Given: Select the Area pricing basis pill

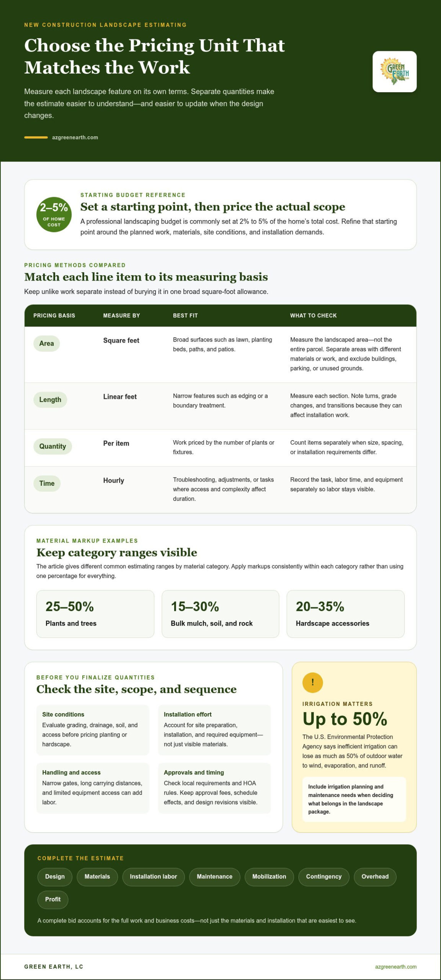Looking at the screenshot, I should [x=46, y=343].
